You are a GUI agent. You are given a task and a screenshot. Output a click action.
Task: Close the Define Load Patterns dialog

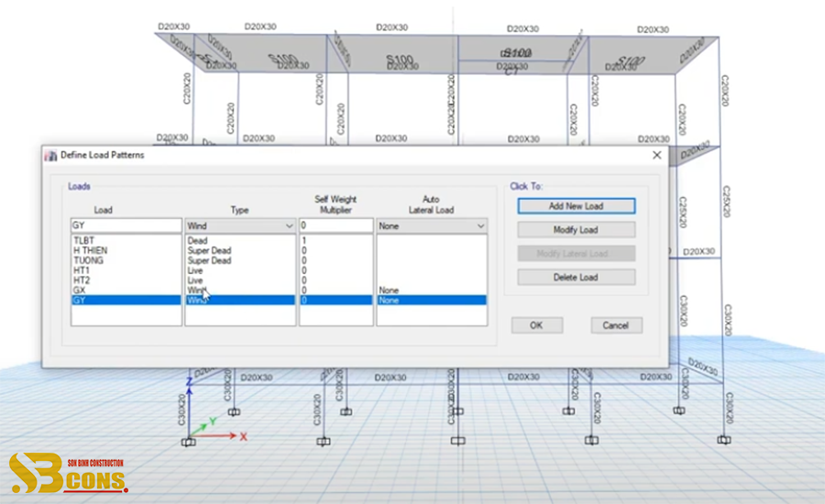coord(656,155)
